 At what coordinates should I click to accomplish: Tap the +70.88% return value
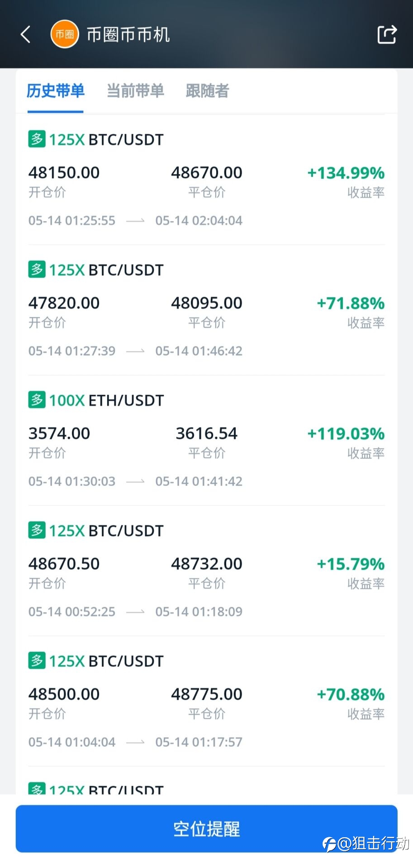tap(351, 694)
